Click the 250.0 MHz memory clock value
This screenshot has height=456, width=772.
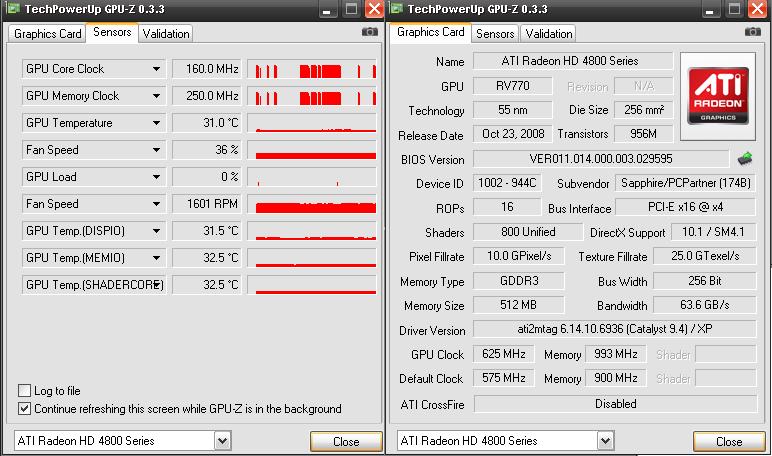[207, 96]
